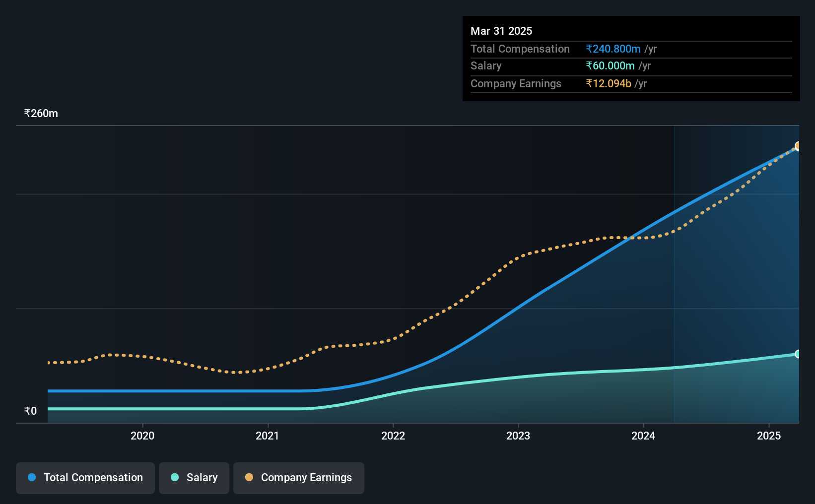Toggle the Total Compensation legend button
The height and width of the screenshot is (504, 815).
tap(85, 478)
